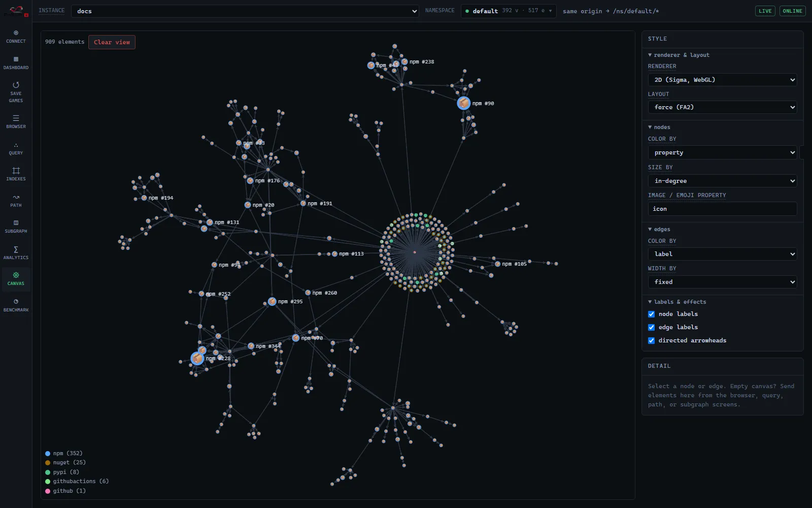The image size is (812, 508).
Task: Click the ONLINE status badge
Action: pos(792,11)
